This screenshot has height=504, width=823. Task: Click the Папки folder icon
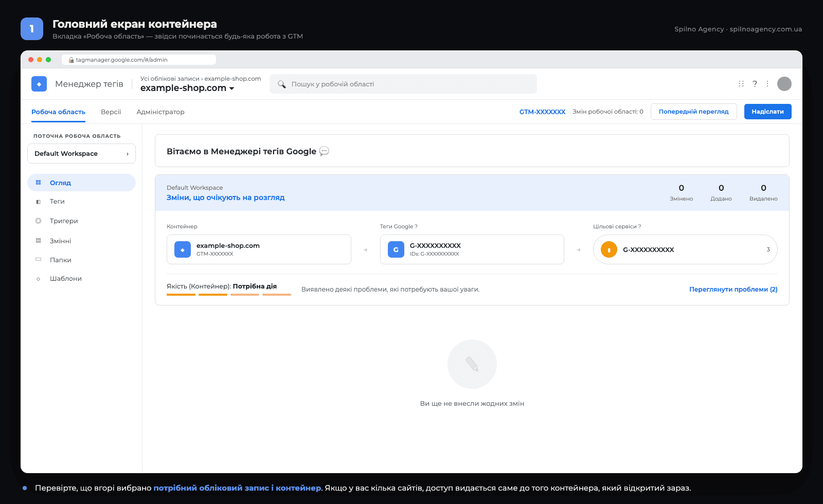tap(38, 260)
